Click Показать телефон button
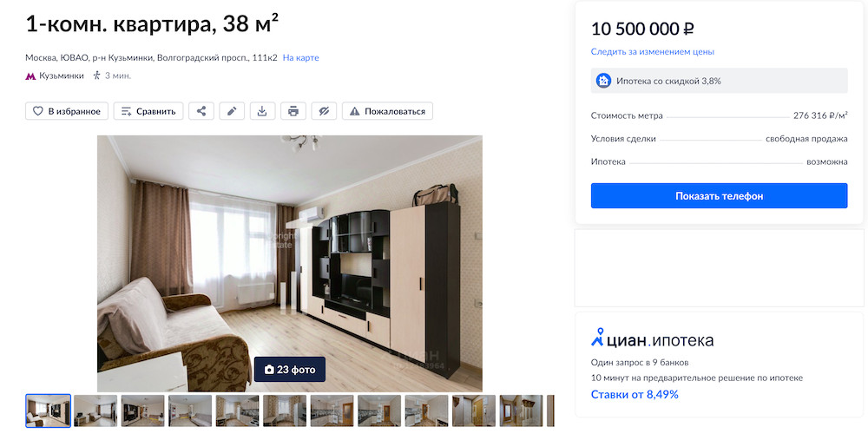Image resolution: width=868 pixels, height=447 pixels. [719, 196]
